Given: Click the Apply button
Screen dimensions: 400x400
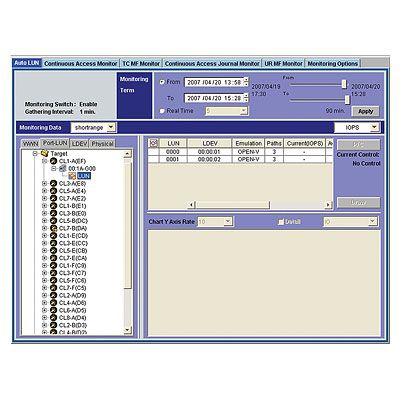Looking at the screenshot, I should 366,111.
